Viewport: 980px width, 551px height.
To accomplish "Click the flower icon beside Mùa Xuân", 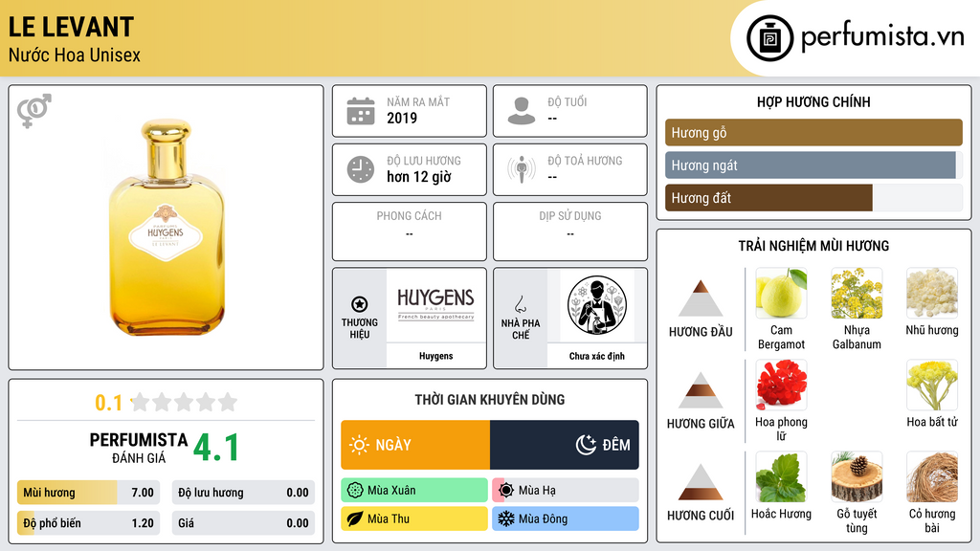I will point(355,490).
